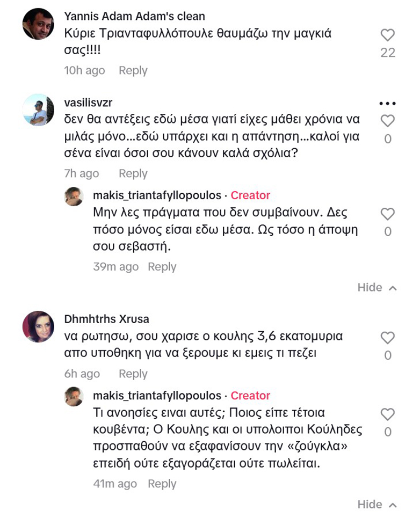Open the Dhmhtrhs Xrusa username link
420x525 pixels.
[105, 318]
